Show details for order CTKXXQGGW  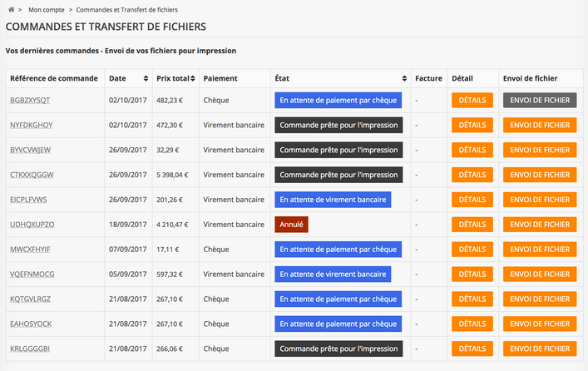coord(472,175)
